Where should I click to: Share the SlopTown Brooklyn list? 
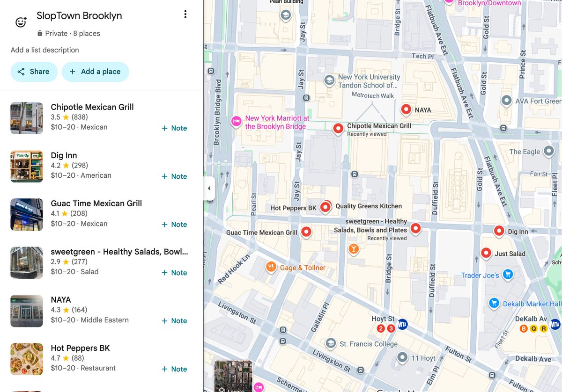coord(34,72)
